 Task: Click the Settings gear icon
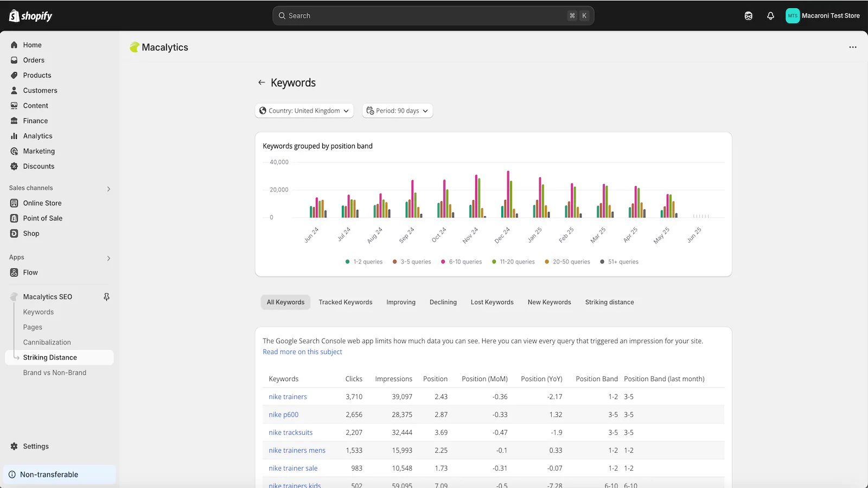point(14,446)
